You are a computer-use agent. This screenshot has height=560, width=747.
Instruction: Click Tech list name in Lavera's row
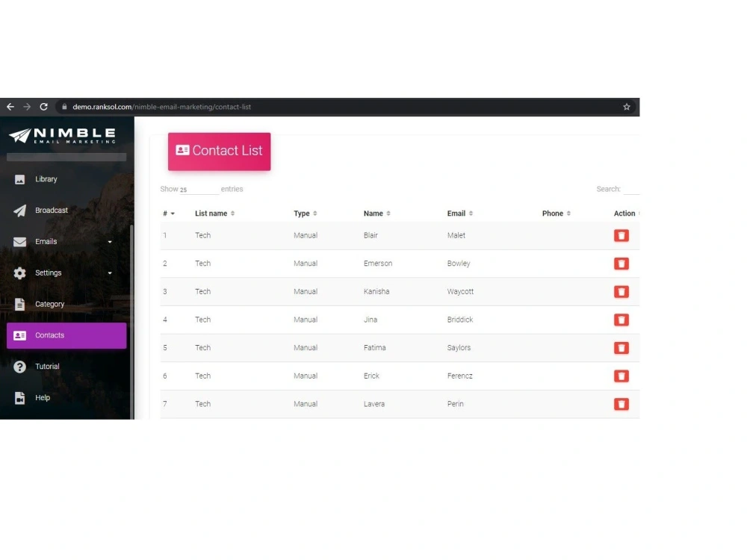coord(202,404)
